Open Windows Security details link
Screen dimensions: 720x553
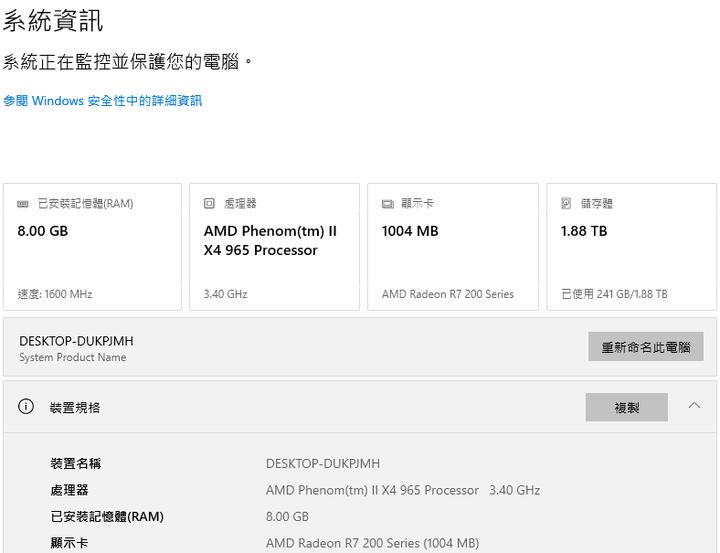[102, 101]
